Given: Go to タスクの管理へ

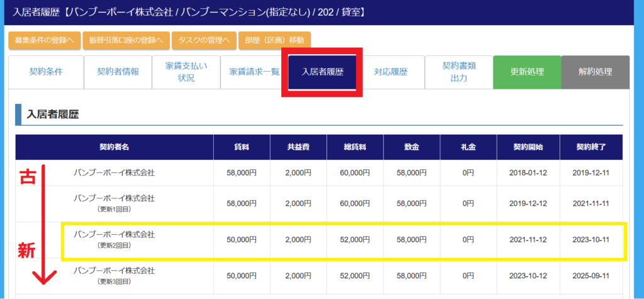Looking at the screenshot, I should [204, 40].
